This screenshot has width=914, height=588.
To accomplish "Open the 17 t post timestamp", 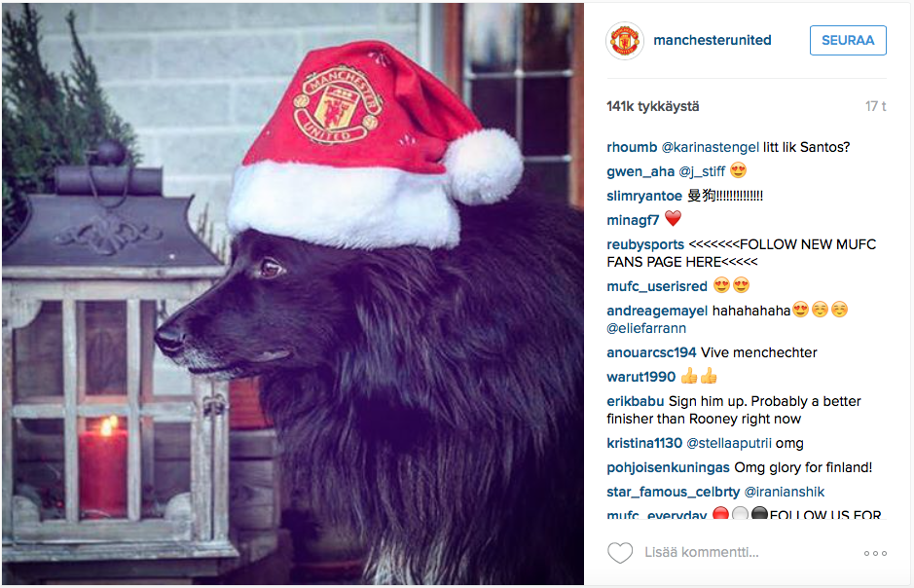I will (875, 107).
